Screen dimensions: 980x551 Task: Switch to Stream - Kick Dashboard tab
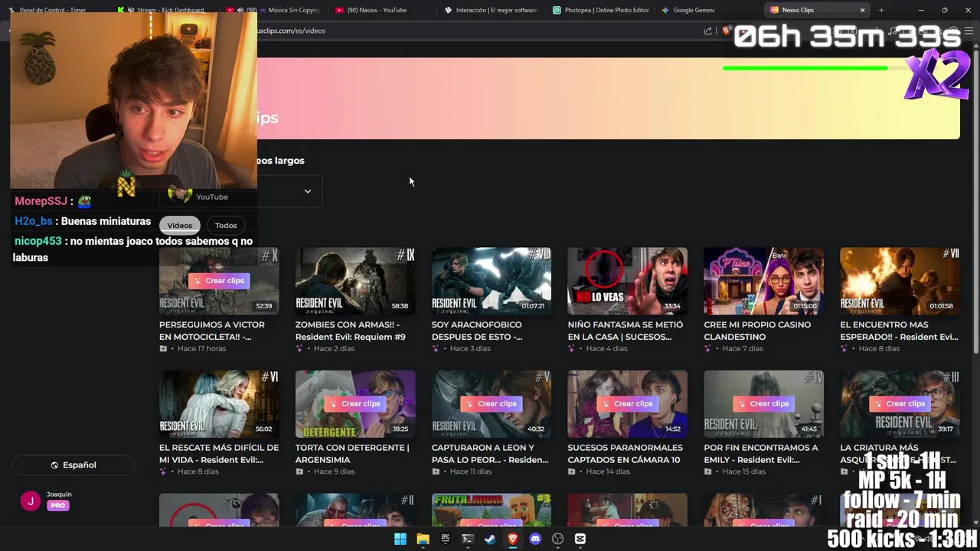pyautogui.click(x=164, y=10)
